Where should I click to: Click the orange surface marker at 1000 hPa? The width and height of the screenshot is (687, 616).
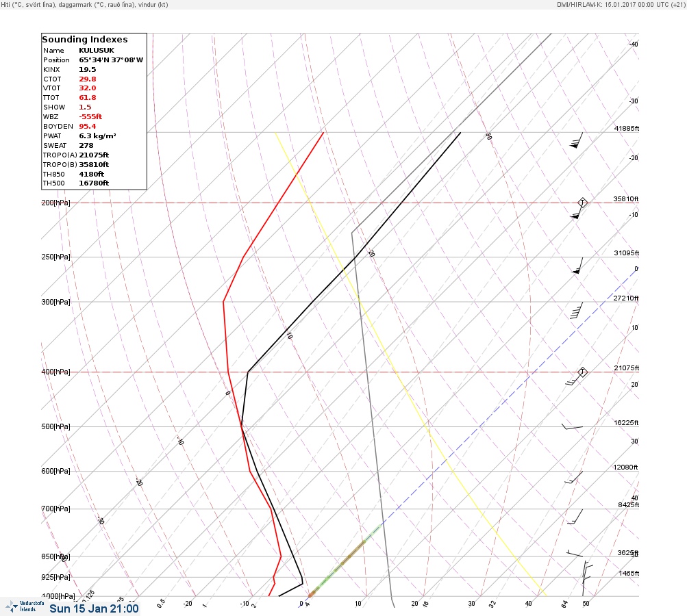point(311,594)
